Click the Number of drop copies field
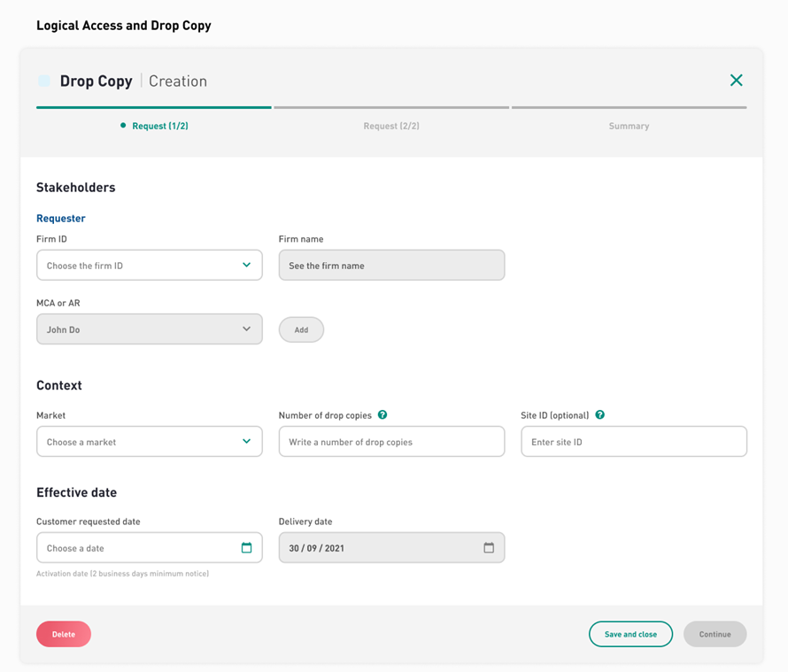 (x=391, y=441)
